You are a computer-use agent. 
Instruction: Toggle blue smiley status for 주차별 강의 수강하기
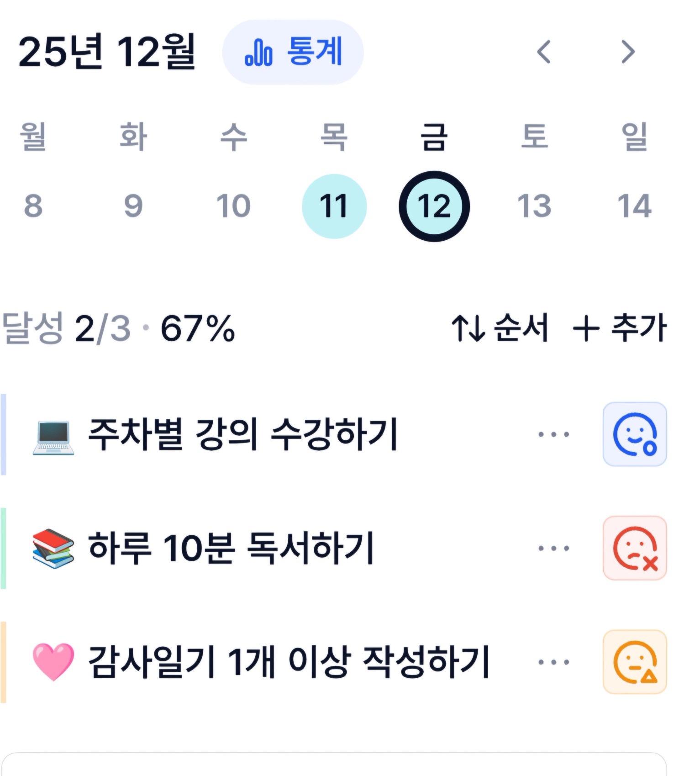click(x=635, y=434)
